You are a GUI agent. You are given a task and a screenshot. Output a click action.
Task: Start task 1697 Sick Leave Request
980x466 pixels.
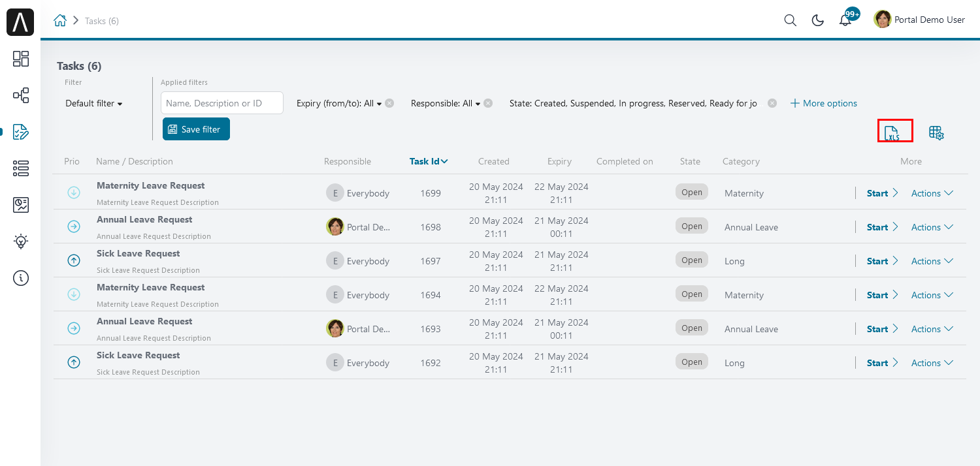click(x=883, y=261)
